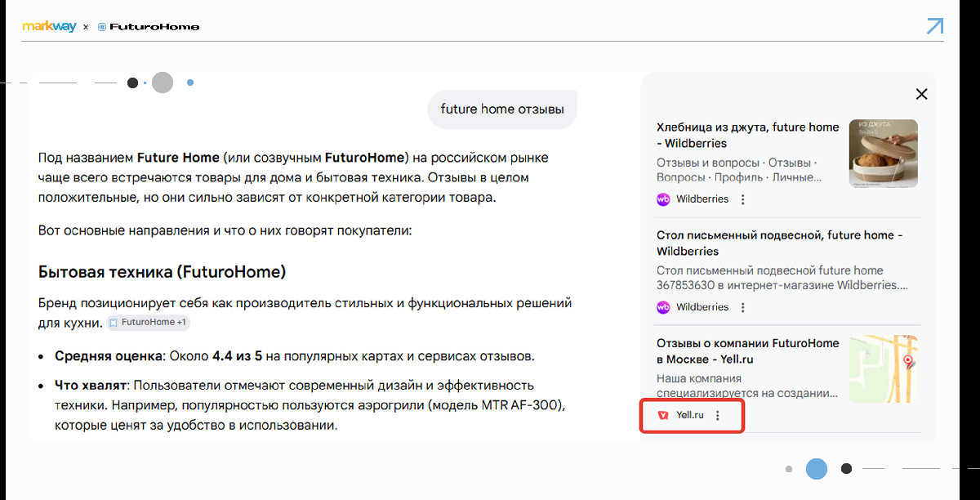Click the small blue dot at top left
Viewport: 980px width, 500px height.
point(190,83)
